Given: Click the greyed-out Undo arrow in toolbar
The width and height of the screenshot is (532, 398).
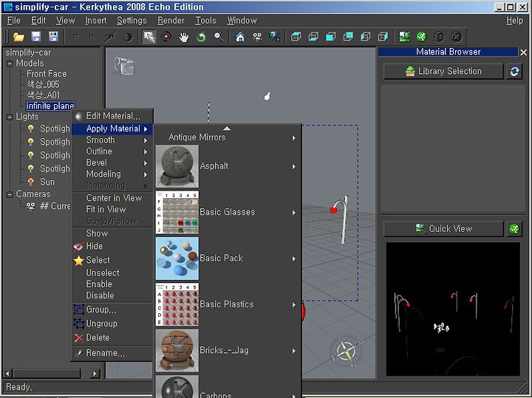Looking at the screenshot, I should click(x=75, y=37).
